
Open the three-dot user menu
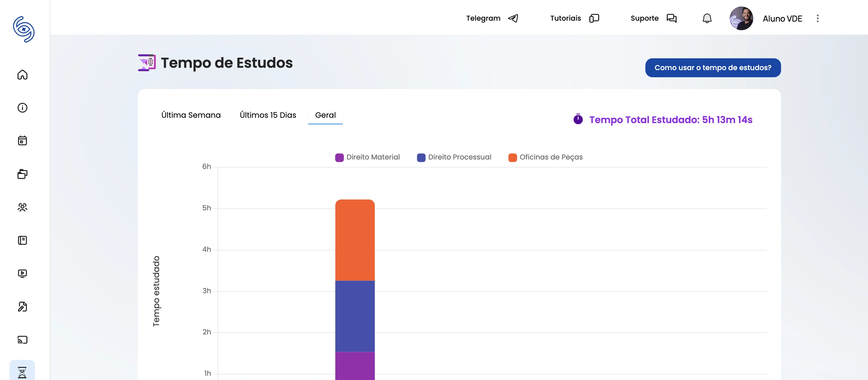point(817,18)
